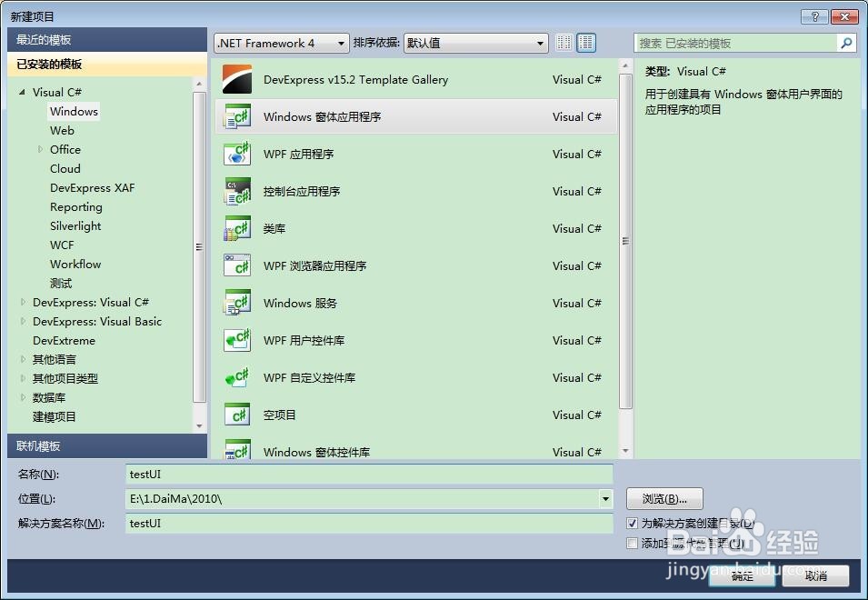Viewport: 868px width, 600px height.
Task: Select the Silverlight tree item
Action: 75,225
